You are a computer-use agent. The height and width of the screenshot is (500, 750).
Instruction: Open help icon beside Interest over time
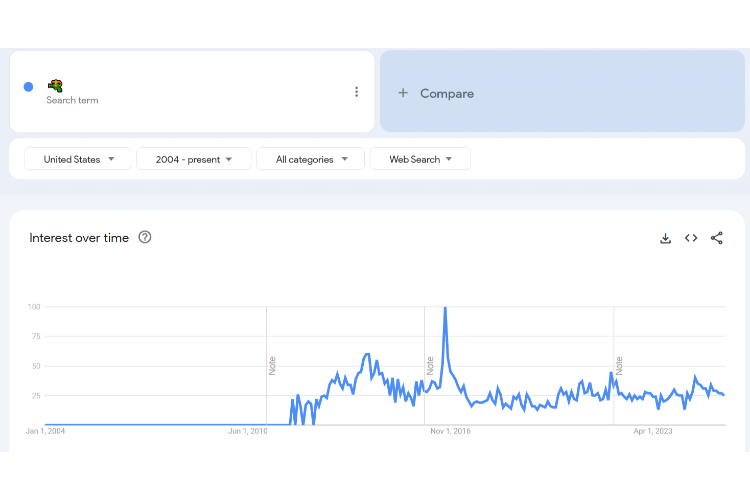pyautogui.click(x=145, y=237)
